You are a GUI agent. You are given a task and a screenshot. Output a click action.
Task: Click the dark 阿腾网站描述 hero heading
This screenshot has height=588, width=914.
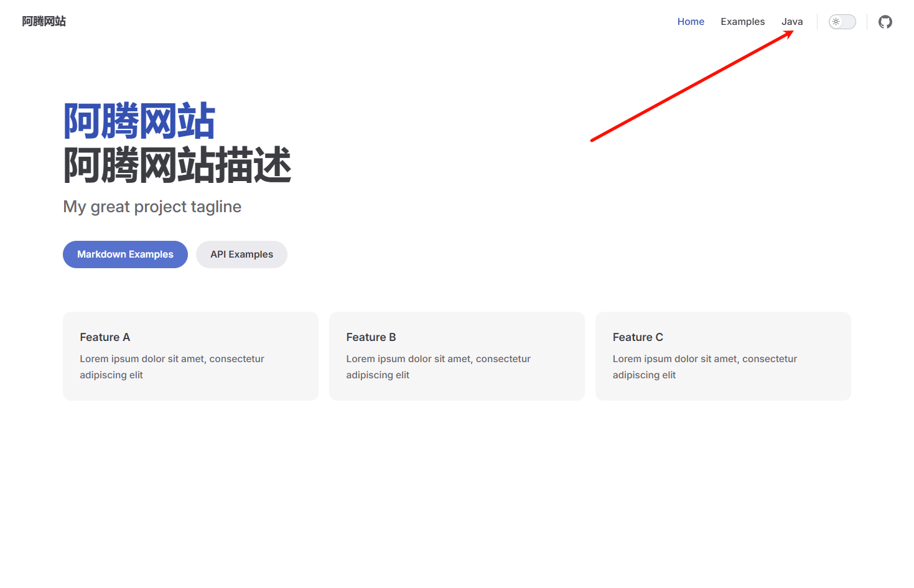coord(177,166)
